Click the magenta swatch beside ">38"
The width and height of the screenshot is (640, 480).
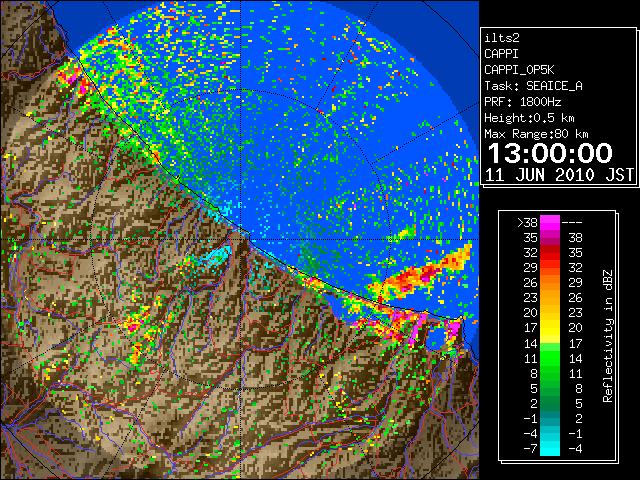point(550,222)
